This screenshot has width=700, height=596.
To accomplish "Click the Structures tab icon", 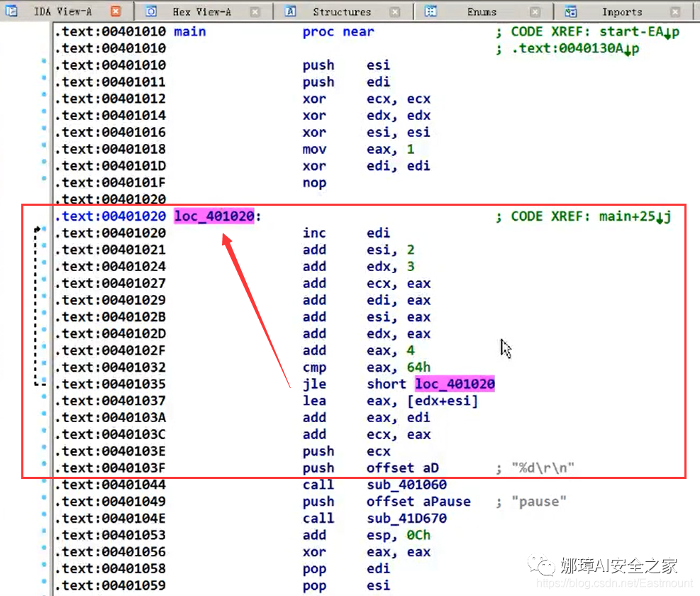I will 290,11.
